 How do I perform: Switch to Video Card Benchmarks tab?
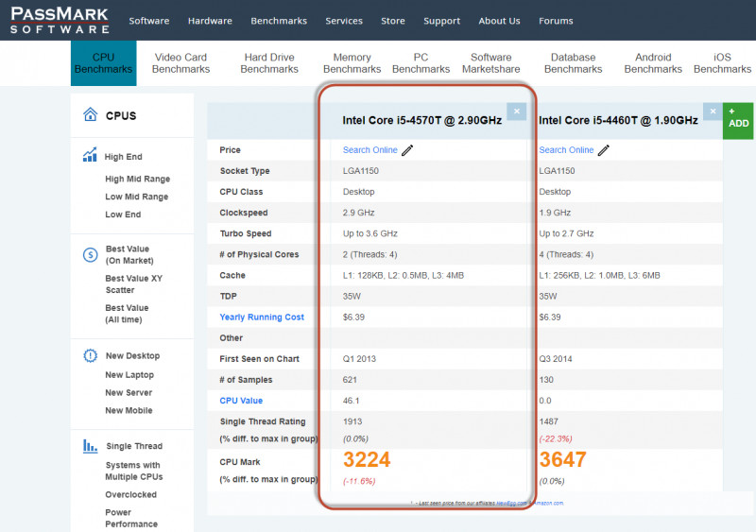[180, 63]
